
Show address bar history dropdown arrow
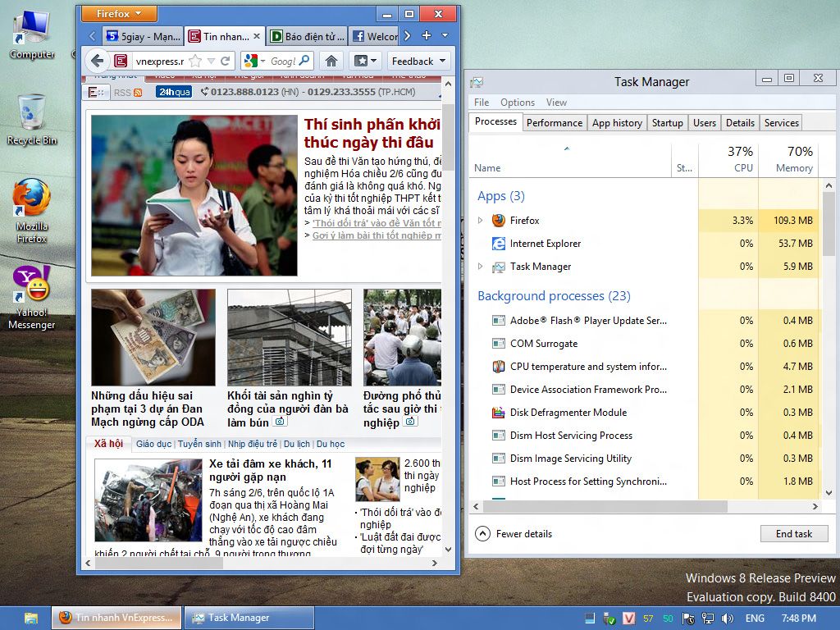[x=211, y=61]
